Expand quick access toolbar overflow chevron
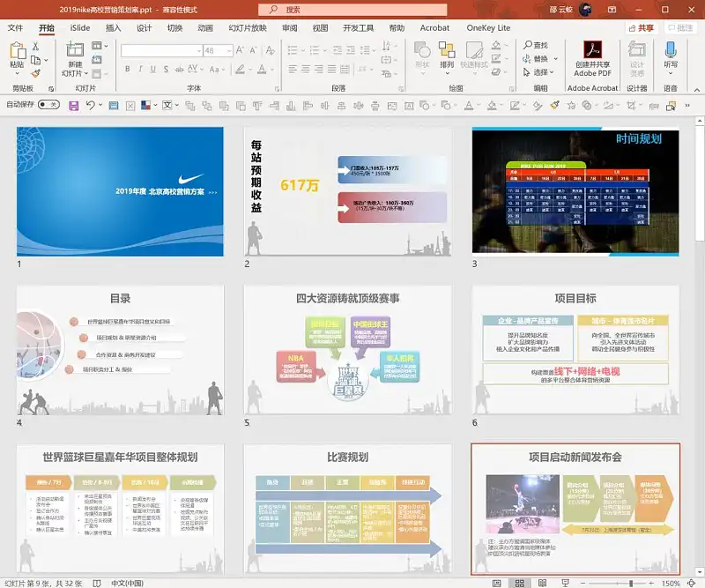This screenshot has height=588, width=705. click(x=687, y=106)
